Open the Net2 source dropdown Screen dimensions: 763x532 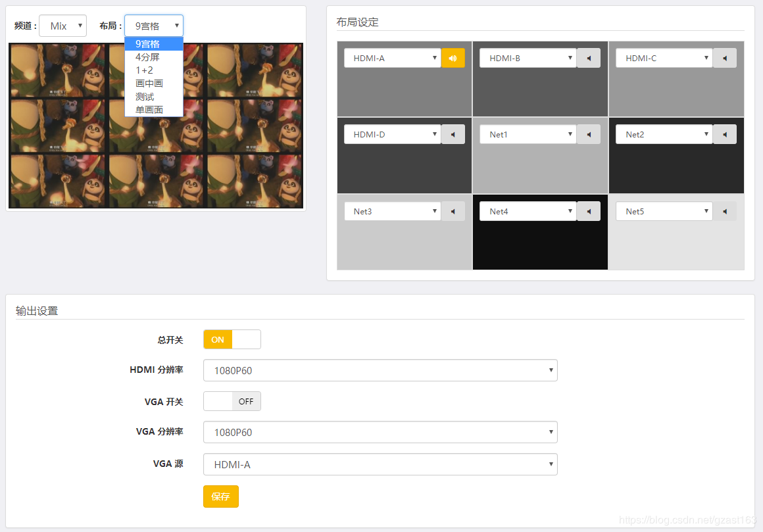pyautogui.click(x=664, y=134)
